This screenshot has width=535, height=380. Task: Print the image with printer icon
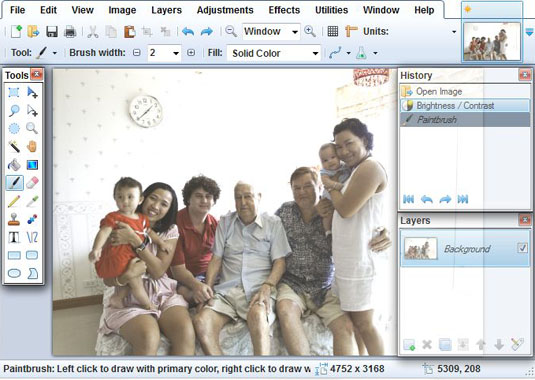(70, 31)
